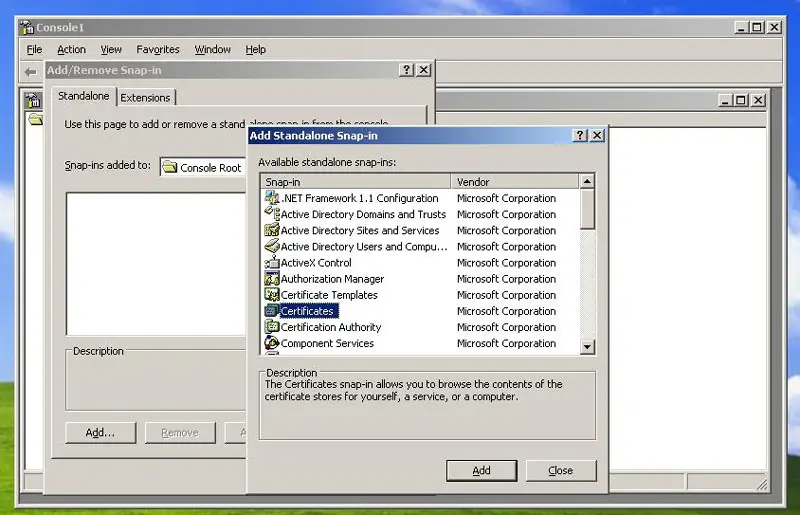This screenshot has height=515, width=800.
Task: Open the Action menu
Action: (x=71, y=50)
